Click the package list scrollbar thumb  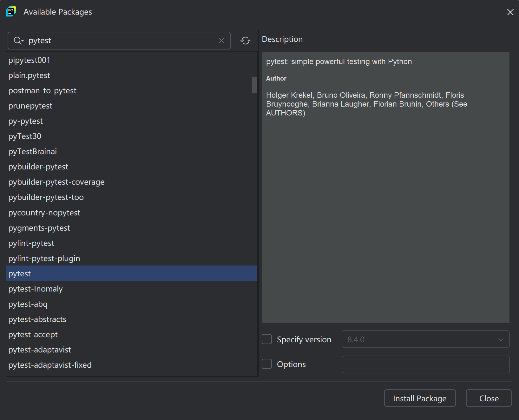pyautogui.click(x=254, y=85)
